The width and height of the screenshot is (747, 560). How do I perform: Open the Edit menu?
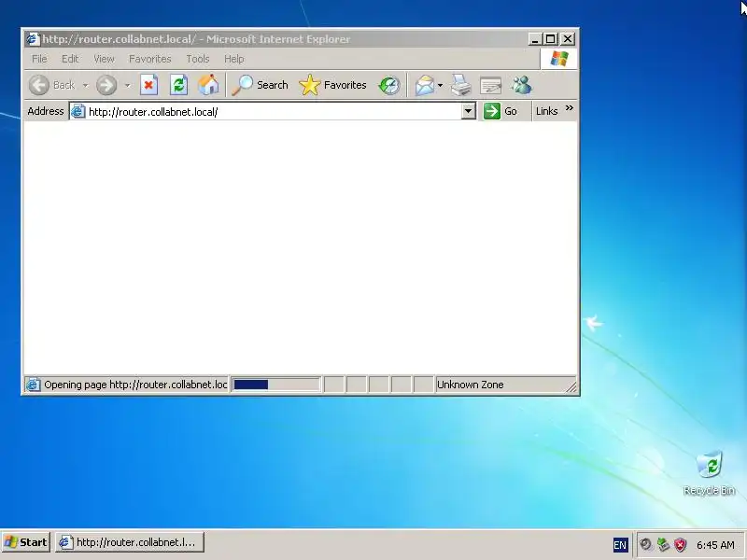pos(69,59)
